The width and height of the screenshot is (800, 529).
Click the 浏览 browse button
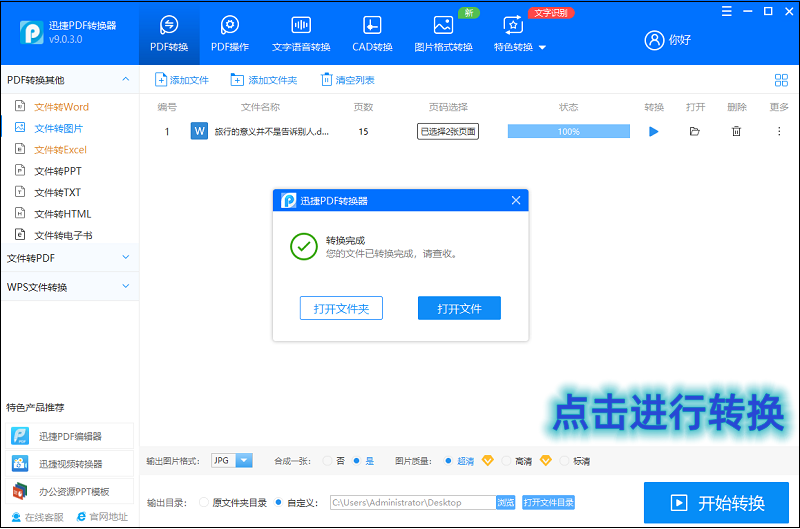tap(506, 502)
